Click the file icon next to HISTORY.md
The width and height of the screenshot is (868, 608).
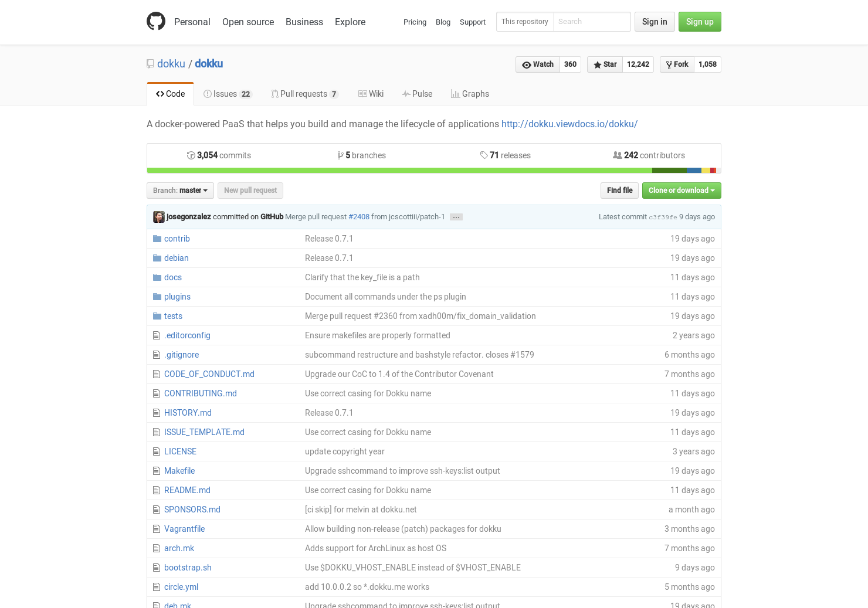pyautogui.click(x=157, y=413)
